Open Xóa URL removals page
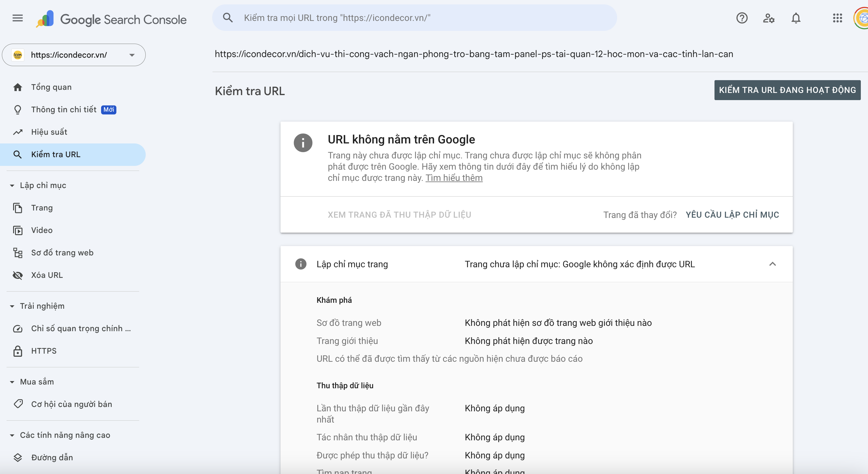868x474 pixels. (x=73, y=275)
